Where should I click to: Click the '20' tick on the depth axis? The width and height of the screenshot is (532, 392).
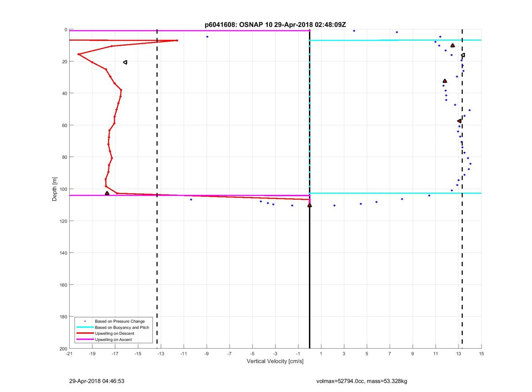click(x=64, y=62)
